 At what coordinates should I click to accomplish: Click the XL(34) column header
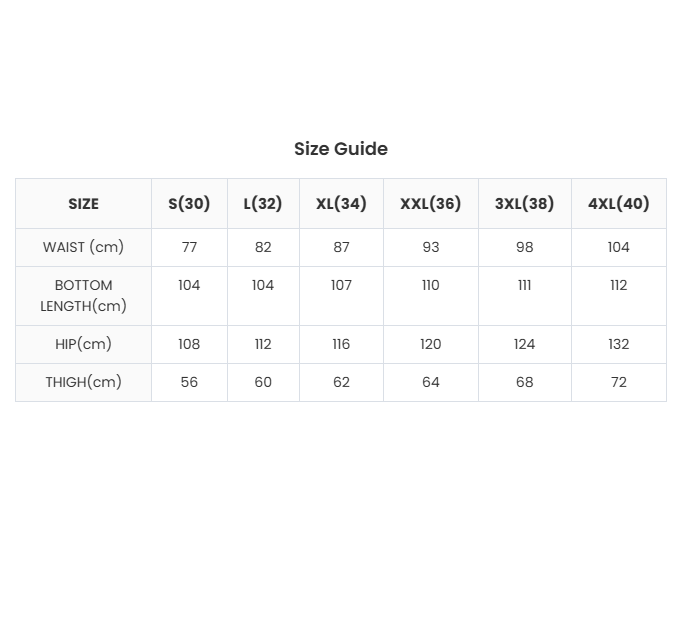pyautogui.click(x=341, y=204)
